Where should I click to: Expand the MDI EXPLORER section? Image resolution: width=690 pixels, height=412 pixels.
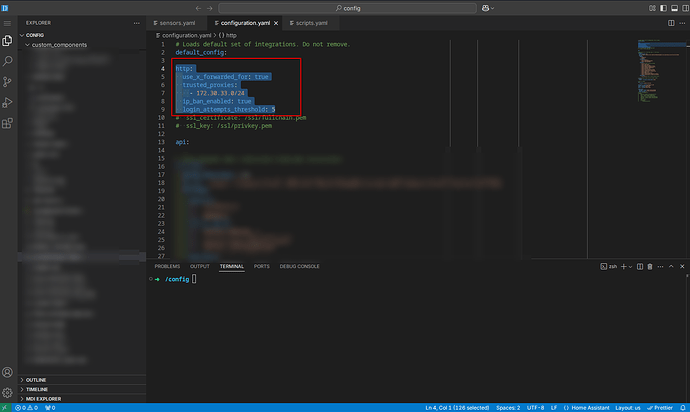click(x=82, y=399)
